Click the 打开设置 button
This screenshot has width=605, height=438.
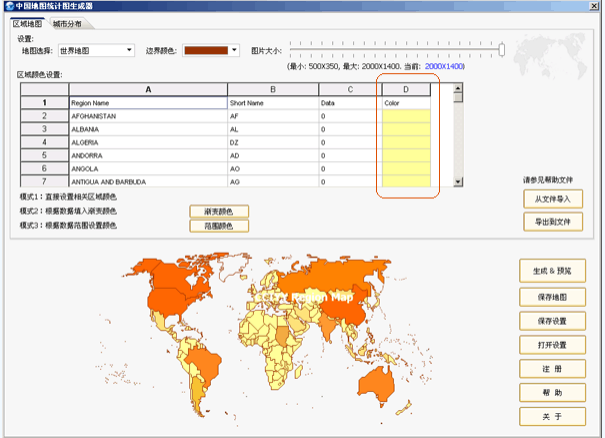(x=552, y=345)
